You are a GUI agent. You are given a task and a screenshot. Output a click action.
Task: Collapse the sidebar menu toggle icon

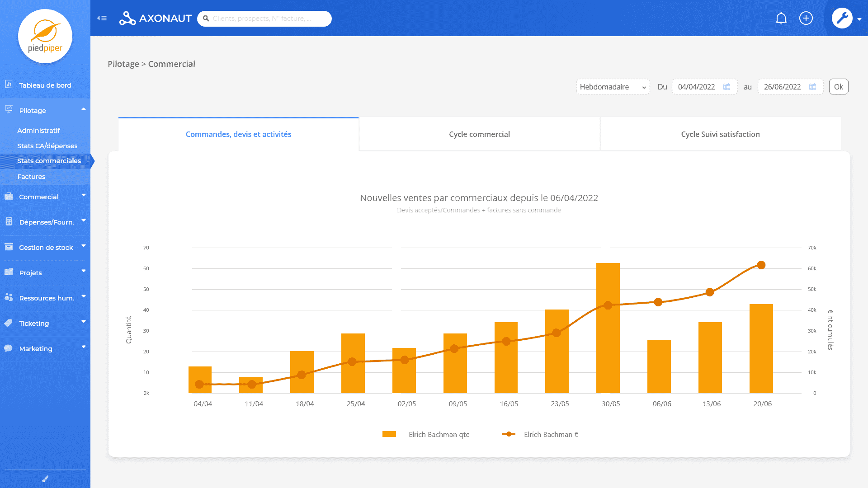(x=102, y=18)
